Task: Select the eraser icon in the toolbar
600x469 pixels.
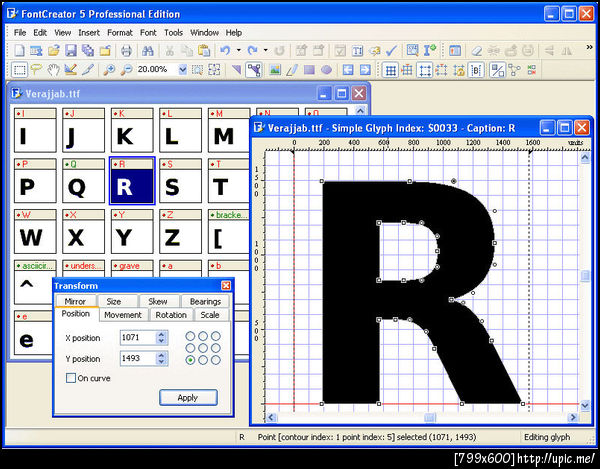Action: pos(477,50)
